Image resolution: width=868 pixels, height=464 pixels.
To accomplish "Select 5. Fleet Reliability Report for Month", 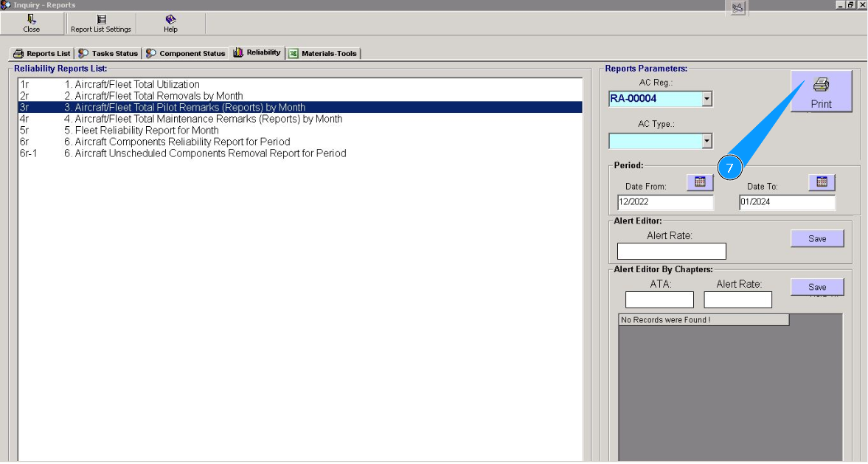I will 300,131.
